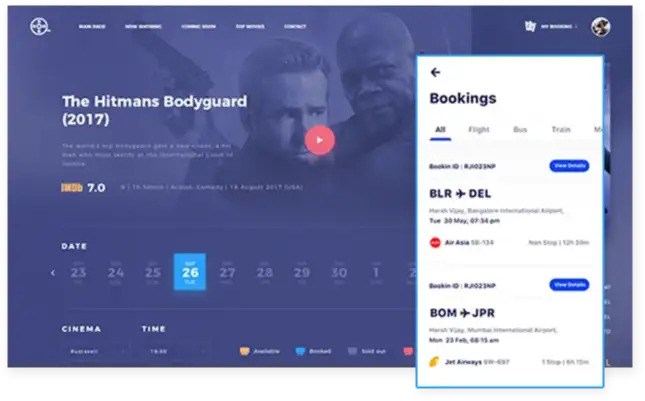Click the 'Tue 30 May, 07:34 pm' departure text
Screen dimensions: 645x401
[x=464, y=221]
